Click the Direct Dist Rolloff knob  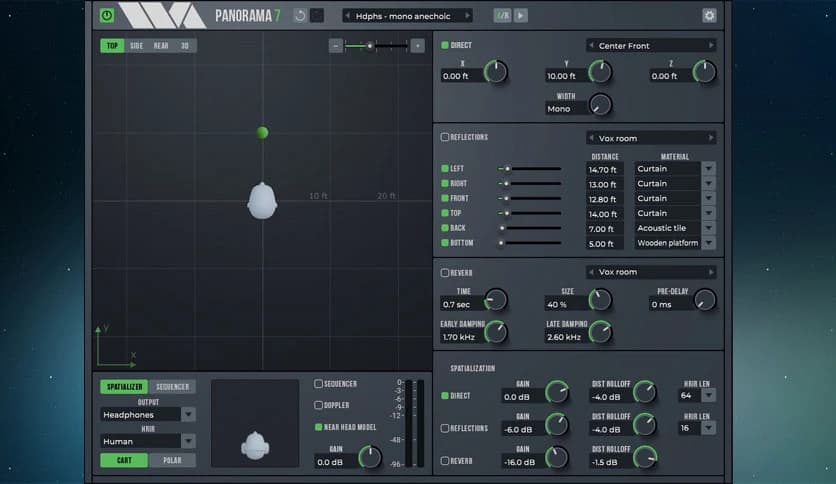pyautogui.click(x=645, y=392)
